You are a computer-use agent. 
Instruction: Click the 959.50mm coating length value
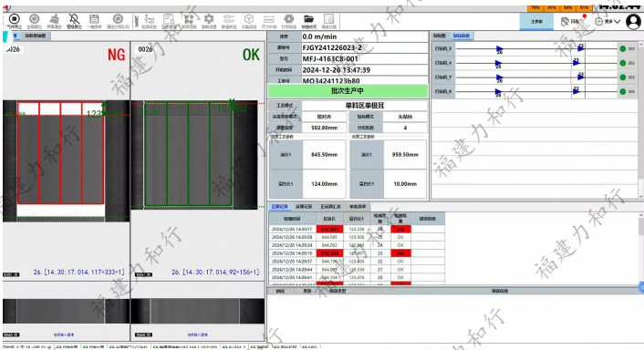pyautogui.click(x=405, y=155)
